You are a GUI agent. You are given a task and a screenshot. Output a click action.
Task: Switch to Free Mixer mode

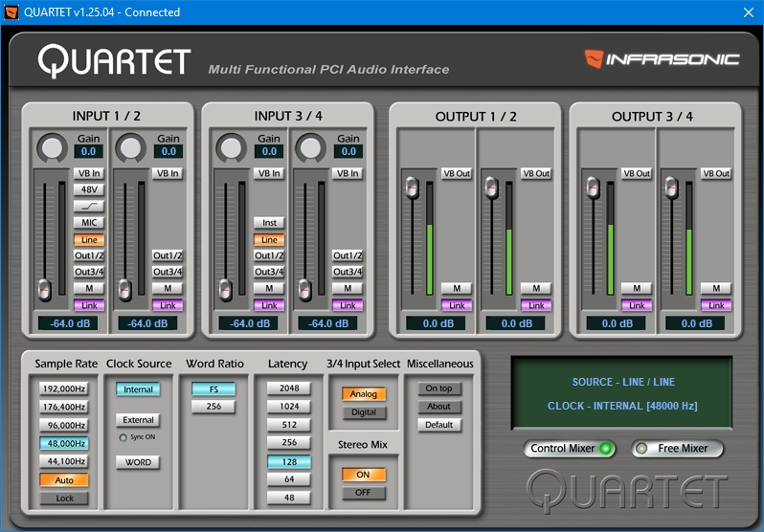click(x=677, y=449)
